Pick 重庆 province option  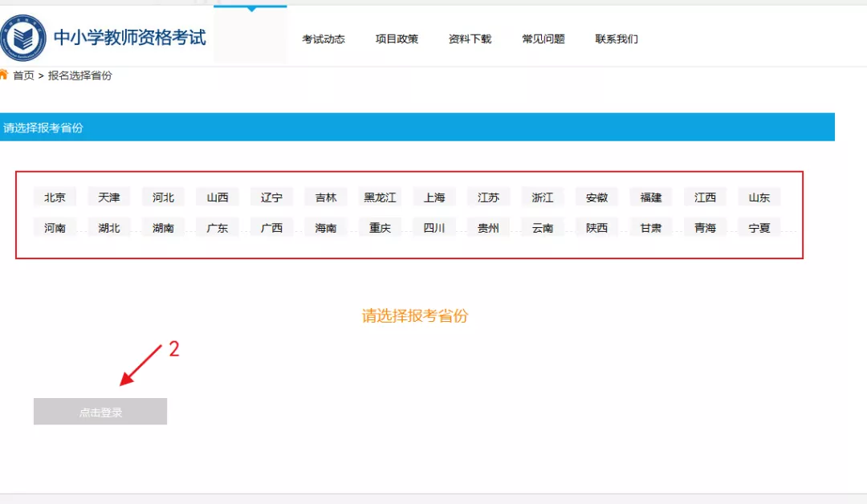coord(380,228)
